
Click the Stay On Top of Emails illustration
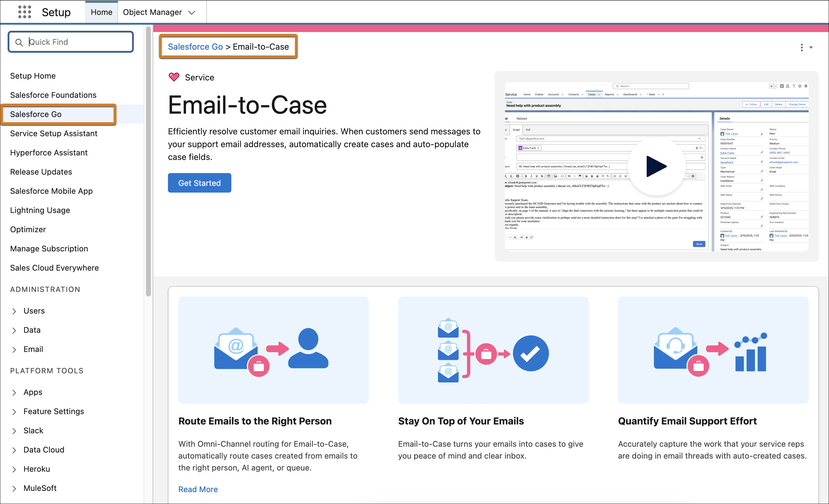(x=493, y=350)
